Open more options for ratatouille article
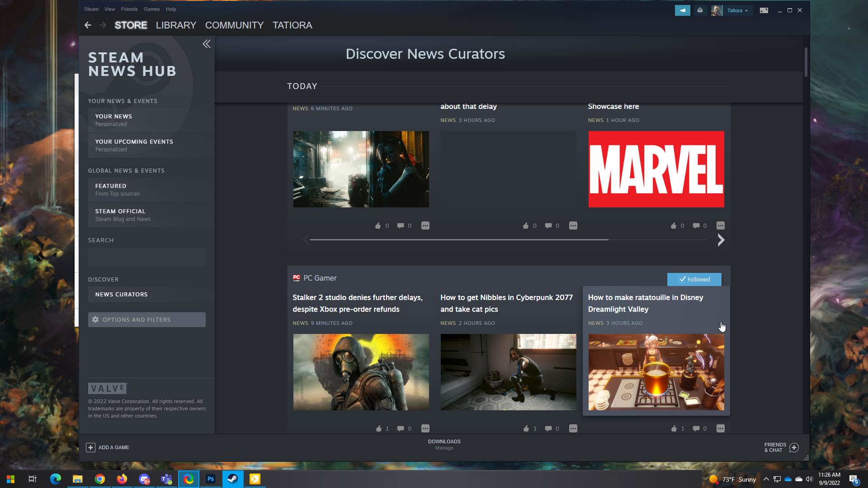The width and height of the screenshot is (868, 488). coord(721,428)
